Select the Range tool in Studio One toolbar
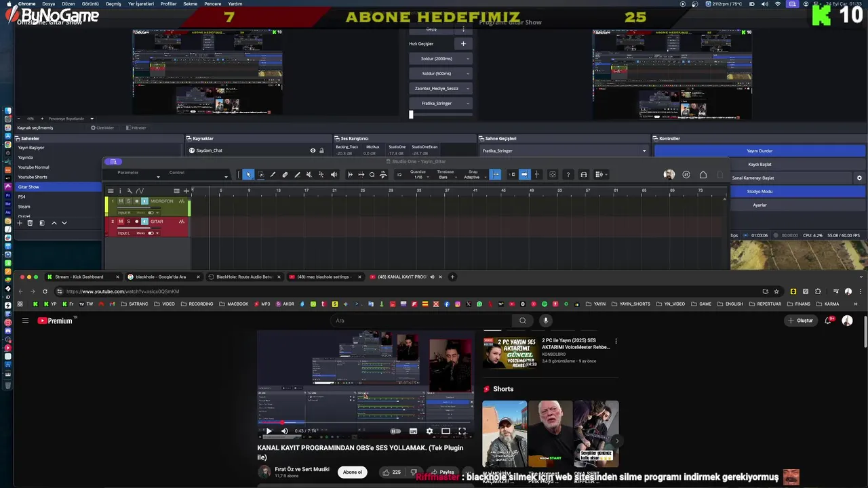Image resolution: width=868 pixels, height=488 pixels. click(260, 175)
